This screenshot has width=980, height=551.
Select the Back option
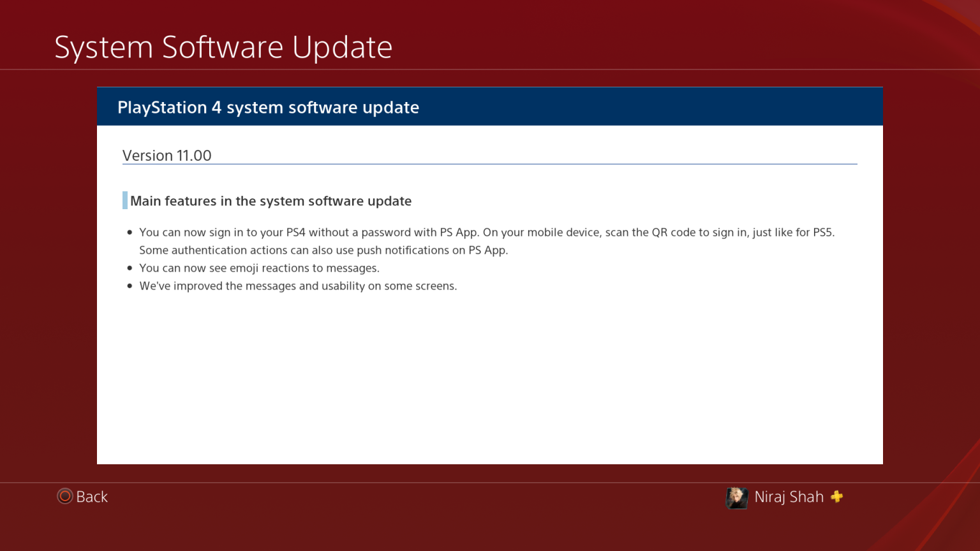point(92,496)
